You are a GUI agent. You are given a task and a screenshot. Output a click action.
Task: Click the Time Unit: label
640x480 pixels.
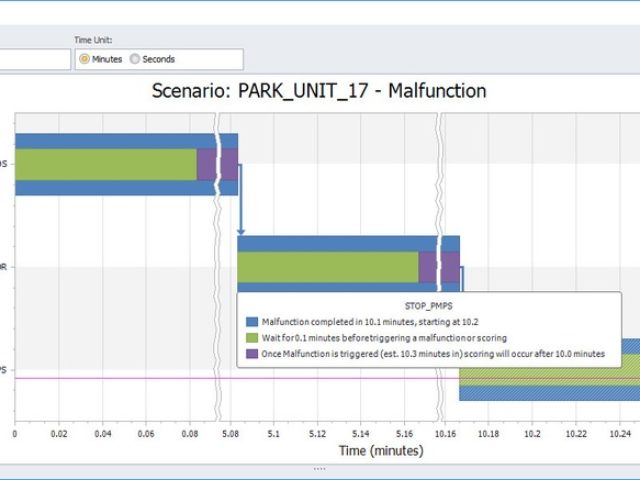point(93,40)
